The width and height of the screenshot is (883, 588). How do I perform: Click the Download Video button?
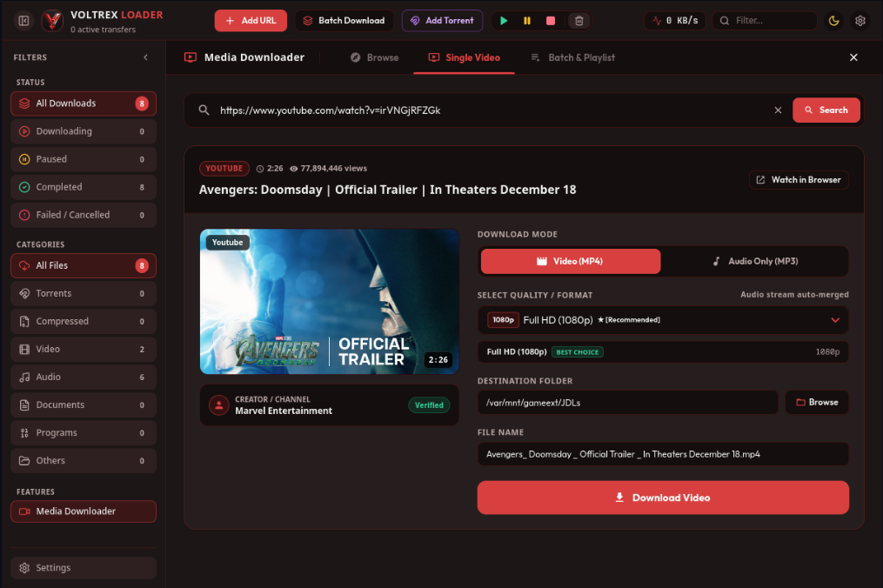pyautogui.click(x=663, y=498)
